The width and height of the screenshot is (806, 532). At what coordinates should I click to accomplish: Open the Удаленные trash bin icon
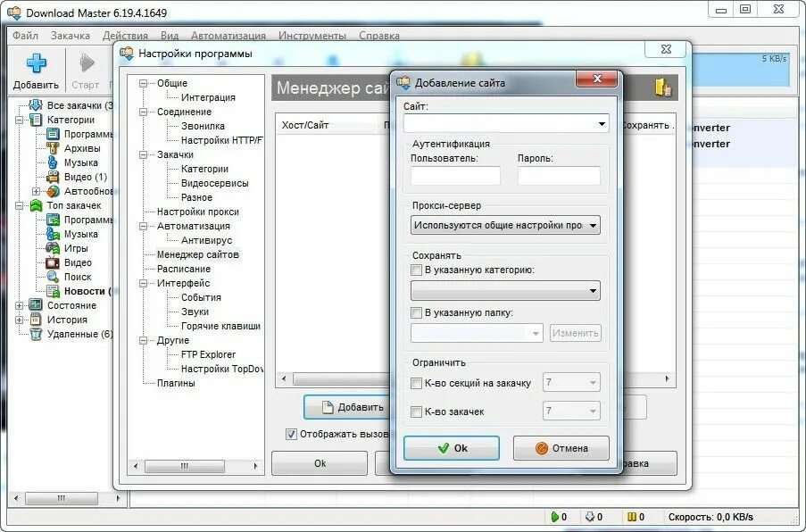click(36, 334)
